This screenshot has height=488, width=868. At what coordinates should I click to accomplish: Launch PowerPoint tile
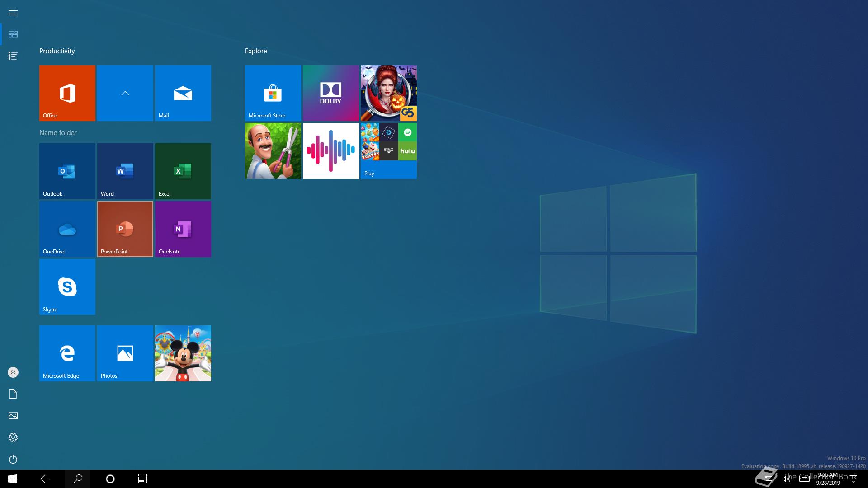tap(125, 229)
